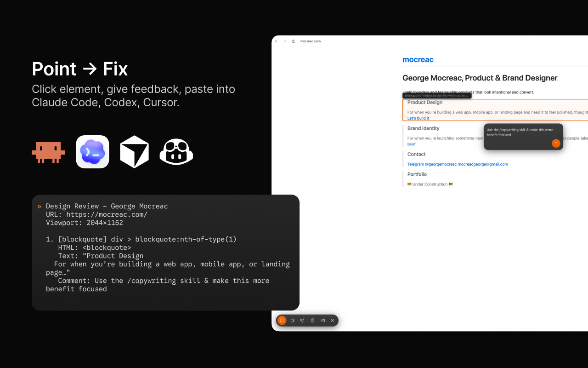This screenshot has width=588, height=368.
Task: Click the orange comment bubble toolbar icon
Action: (x=282, y=321)
